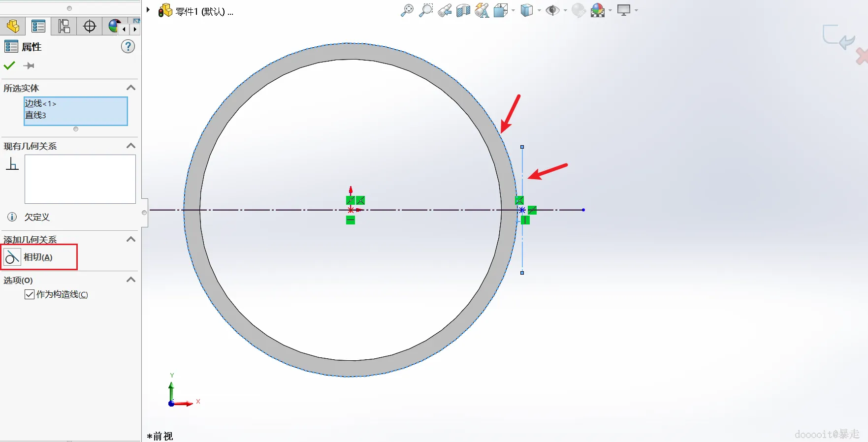Open the Display Style dropdown arrow

[539, 10]
